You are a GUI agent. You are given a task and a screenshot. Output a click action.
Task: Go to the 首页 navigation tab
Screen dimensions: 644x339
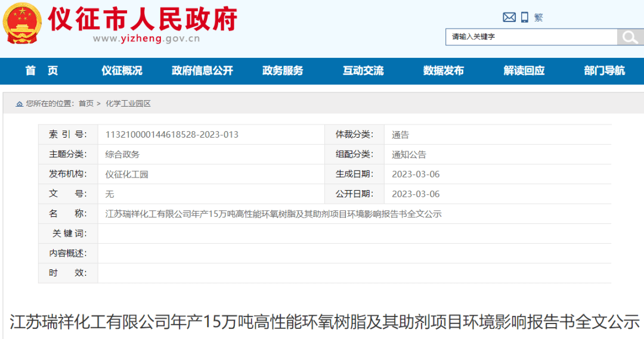pyautogui.click(x=42, y=70)
